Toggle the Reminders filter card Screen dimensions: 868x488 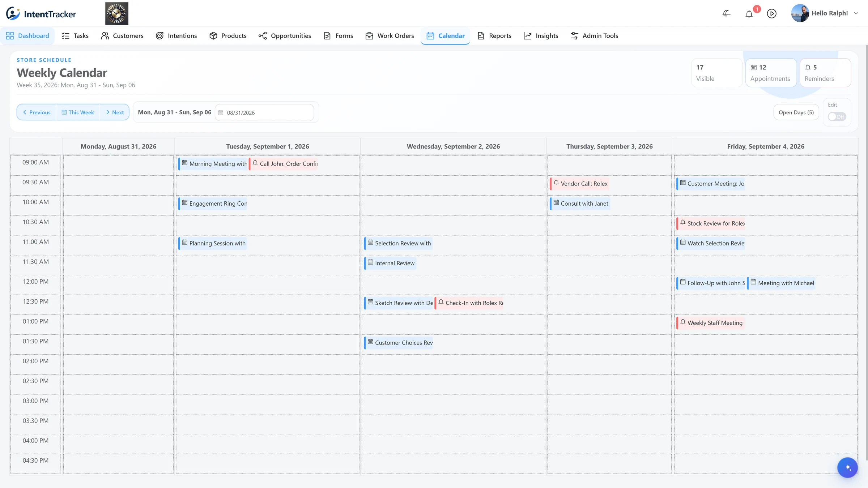coord(825,73)
